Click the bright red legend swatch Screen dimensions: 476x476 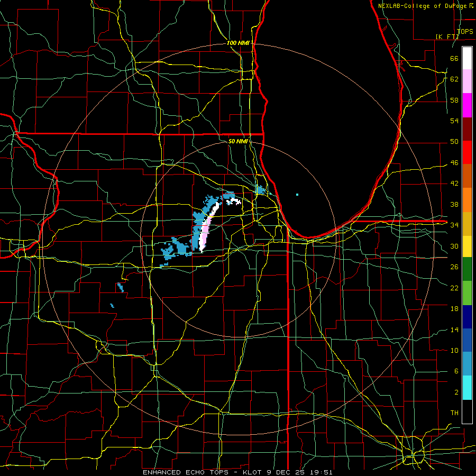(x=467, y=152)
